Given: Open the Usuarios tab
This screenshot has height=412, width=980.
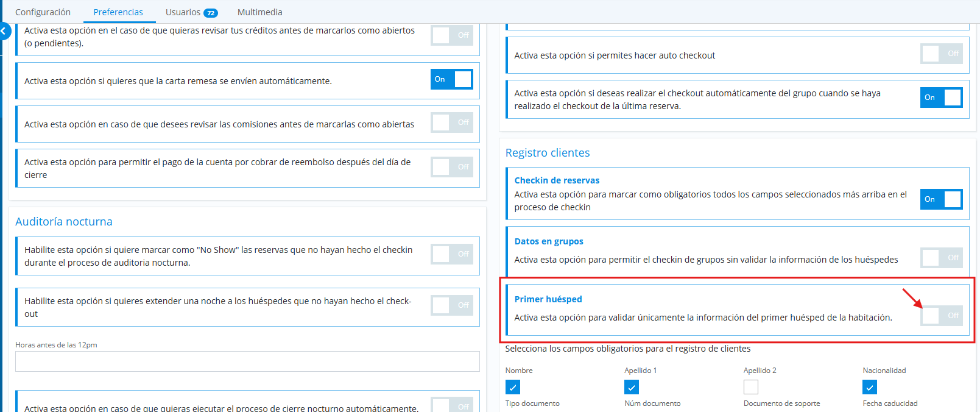Looking at the screenshot, I should tap(183, 12).
